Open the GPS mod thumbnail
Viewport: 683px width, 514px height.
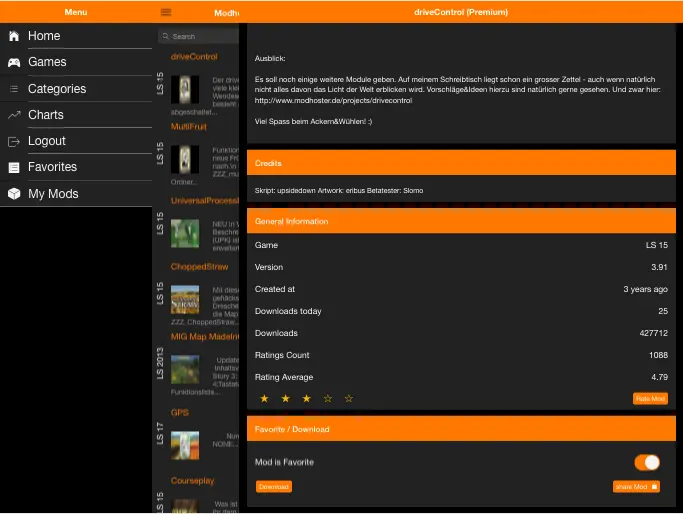pos(184,444)
